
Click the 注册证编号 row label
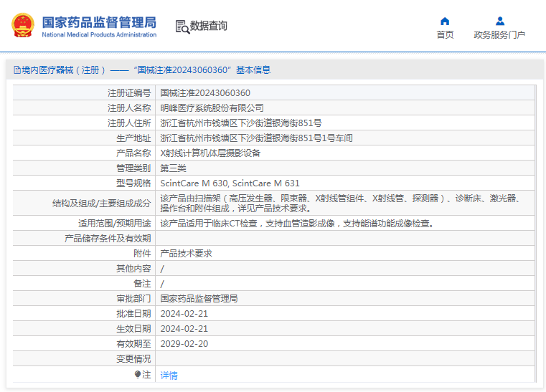coord(129,93)
